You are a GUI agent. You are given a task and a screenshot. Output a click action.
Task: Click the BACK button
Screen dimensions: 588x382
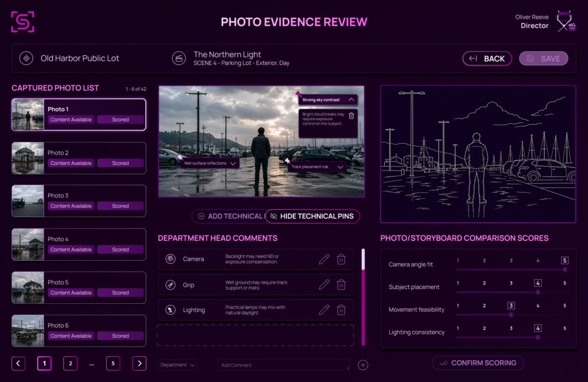pos(487,59)
